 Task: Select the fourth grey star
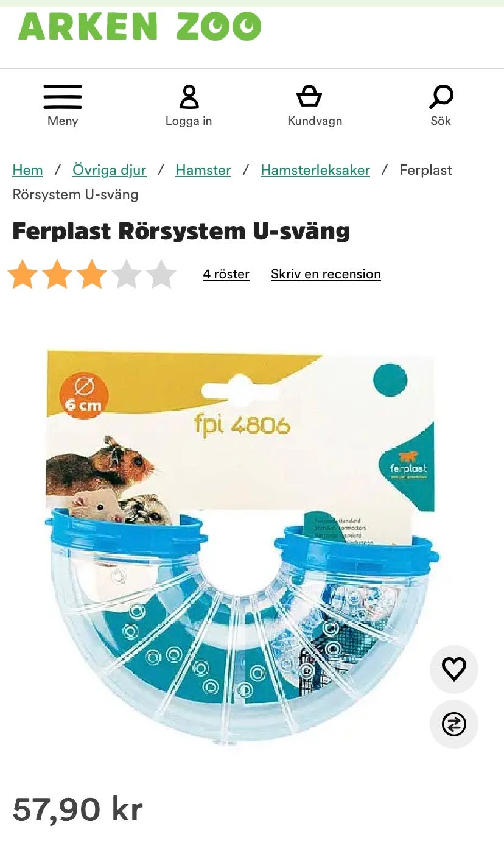[x=127, y=274]
